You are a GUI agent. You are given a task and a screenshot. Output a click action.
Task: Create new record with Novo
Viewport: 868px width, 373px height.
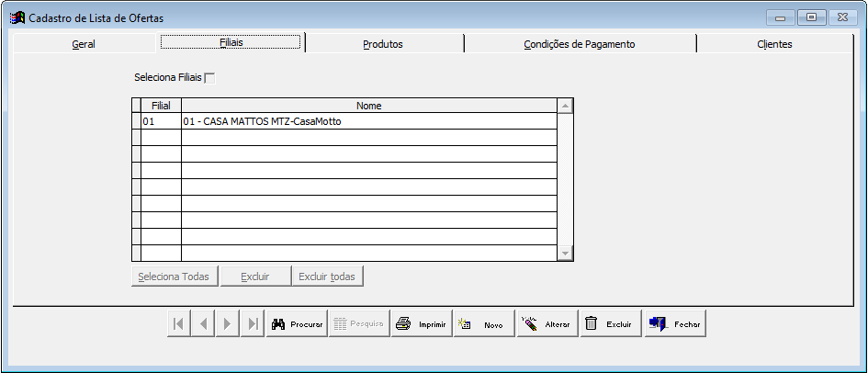point(483,323)
